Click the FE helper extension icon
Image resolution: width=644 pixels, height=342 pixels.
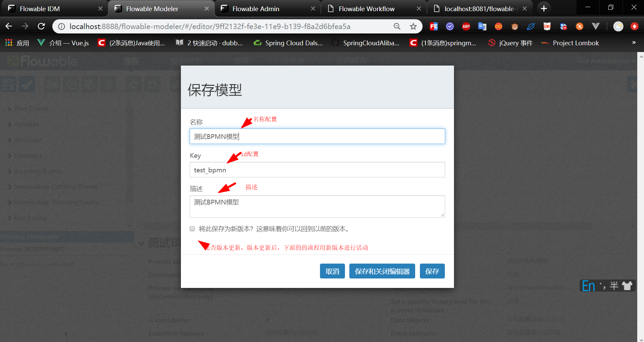(x=434, y=26)
